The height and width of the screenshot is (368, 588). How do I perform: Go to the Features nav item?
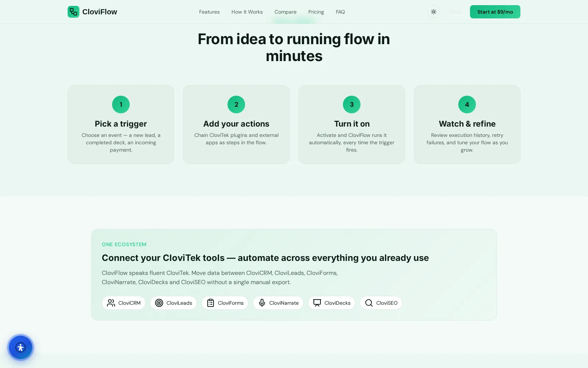tap(209, 12)
